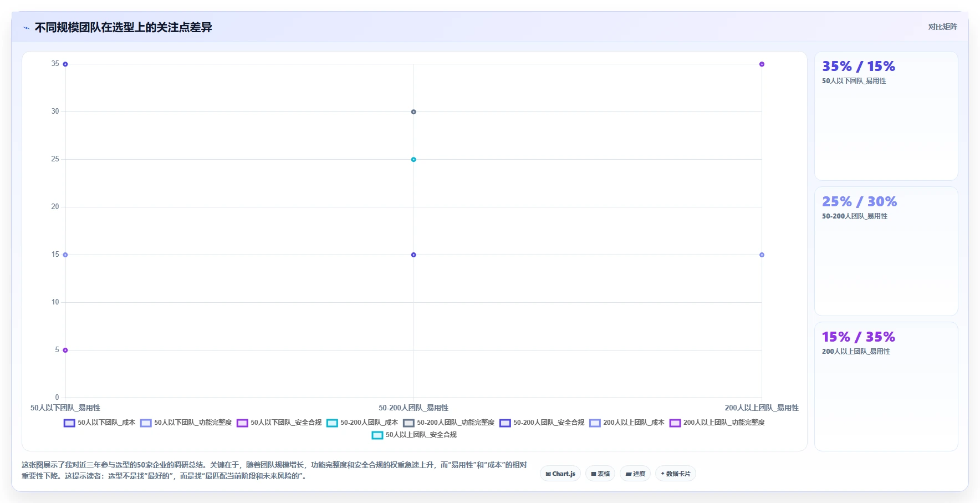Click the 数据卡片 tag pill

tap(676, 474)
